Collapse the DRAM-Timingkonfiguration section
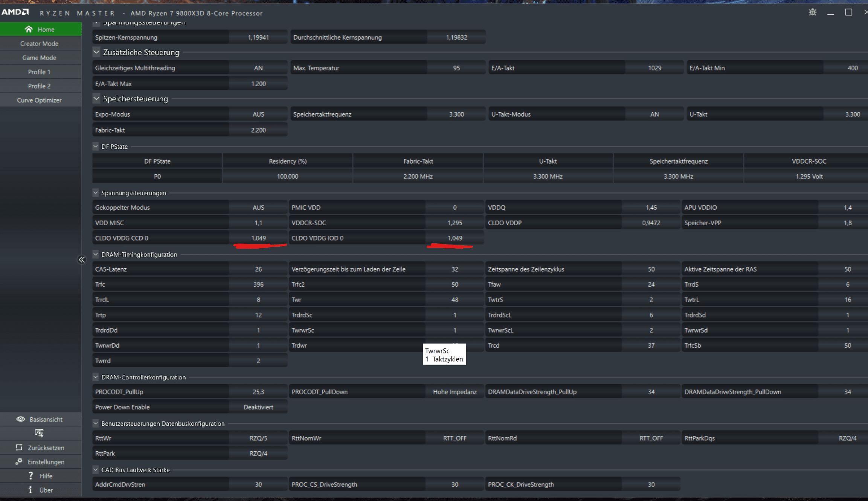 (96, 254)
